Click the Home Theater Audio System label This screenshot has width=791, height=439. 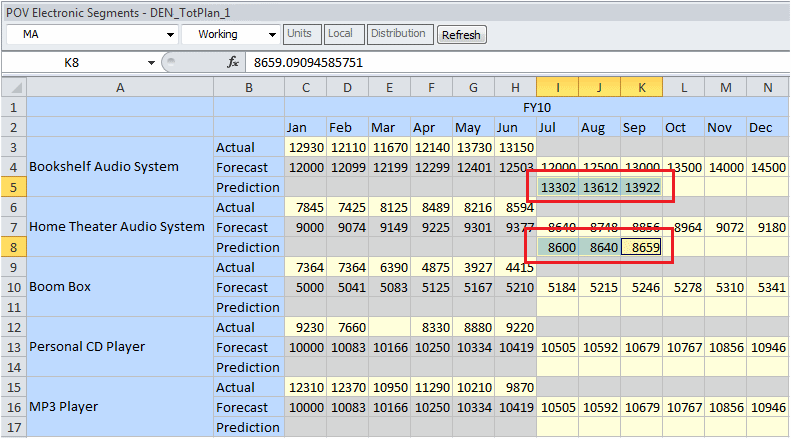(x=117, y=227)
